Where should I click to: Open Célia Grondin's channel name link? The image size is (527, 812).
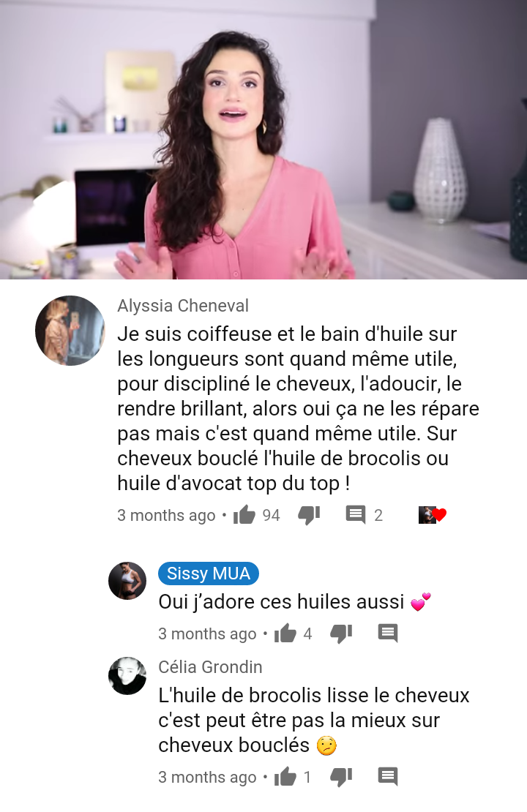pyautogui.click(x=210, y=667)
